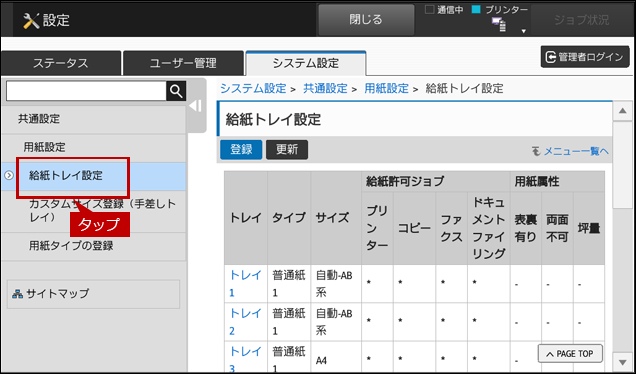The width and height of the screenshot is (636, 374).
Task: Open 用紙タイプの登録 in sidebar
Action: click(93, 246)
